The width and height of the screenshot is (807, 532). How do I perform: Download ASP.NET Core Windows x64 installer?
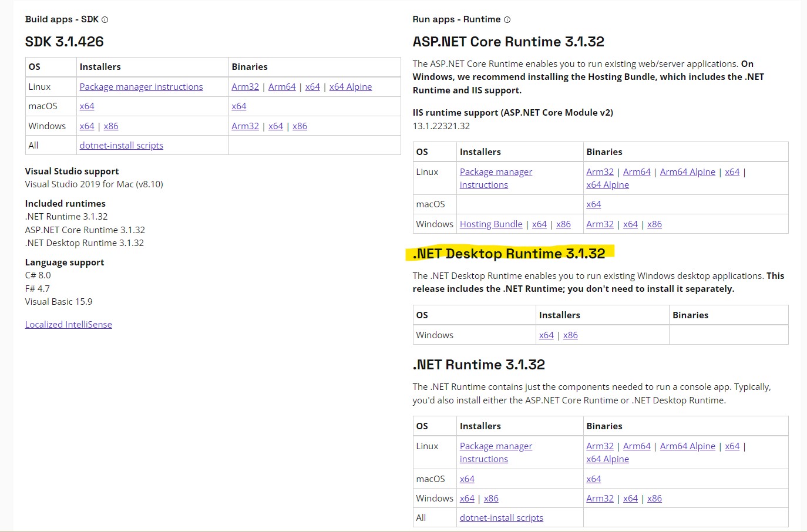(x=539, y=224)
